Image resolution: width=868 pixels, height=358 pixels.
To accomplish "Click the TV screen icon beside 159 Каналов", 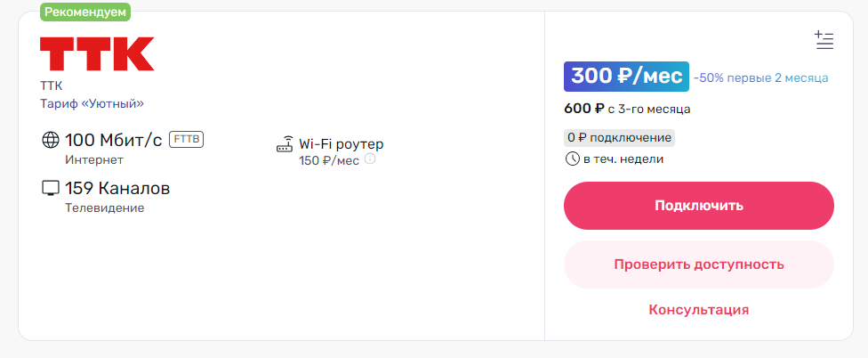I will point(51,189).
